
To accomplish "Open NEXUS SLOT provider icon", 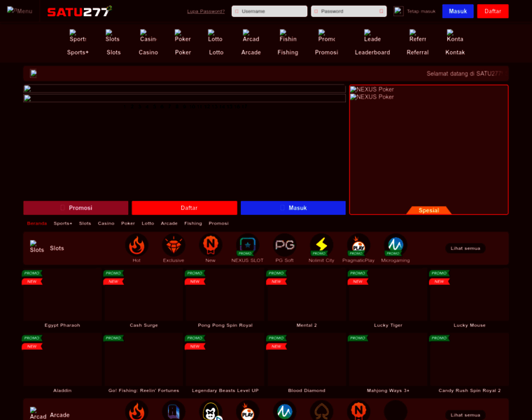I will click(x=247, y=245).
